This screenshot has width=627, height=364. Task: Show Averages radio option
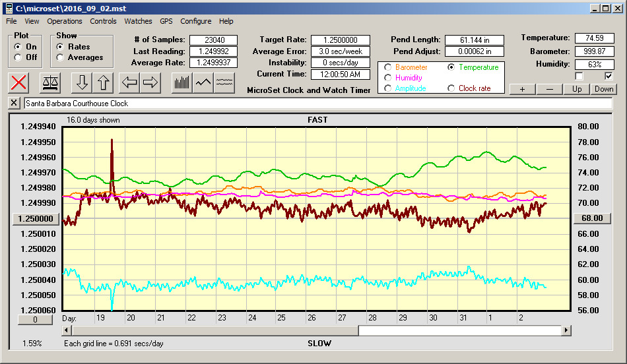(60, 57)
